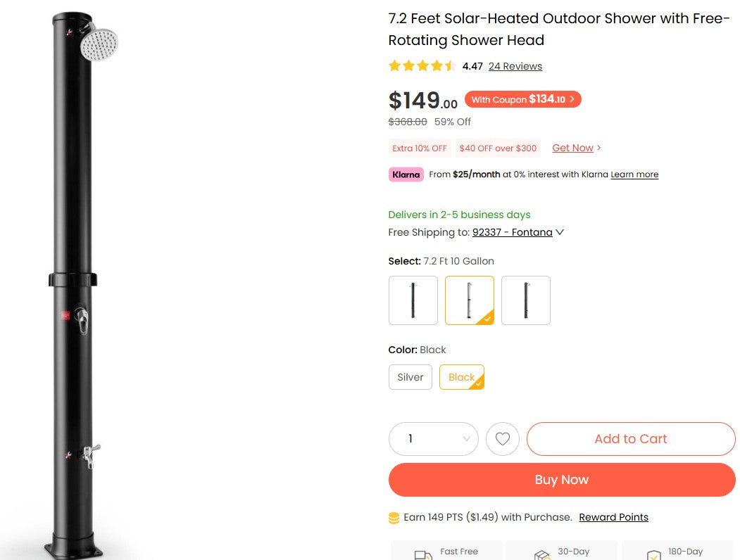Open the quantity dropdown
The height and width of the screenshot is (560, 740).
[x=433, y=438]
